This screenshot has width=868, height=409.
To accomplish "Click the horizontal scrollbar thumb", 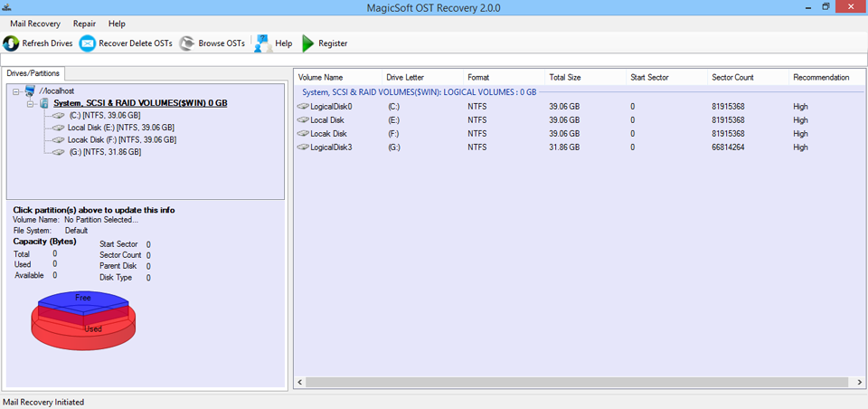I will 576,383.
